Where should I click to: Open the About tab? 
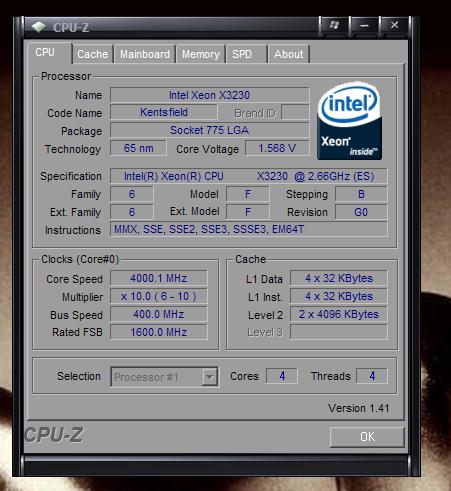[289, 54]
